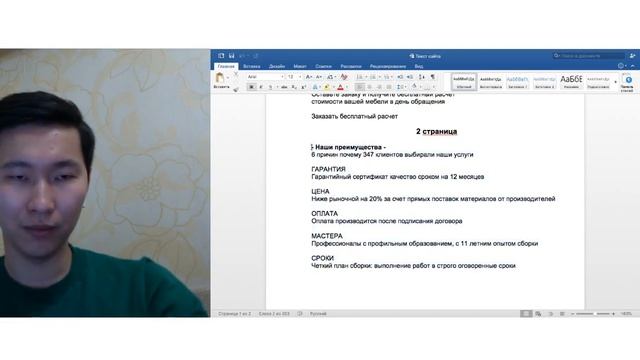The image size is (640, 360).
Task: Open the Главная ribbon tab
Action: (226, 66)
